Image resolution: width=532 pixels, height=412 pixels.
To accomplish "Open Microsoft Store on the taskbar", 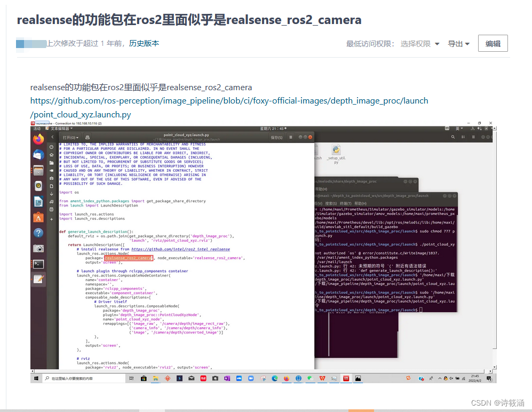I will 144,378.
